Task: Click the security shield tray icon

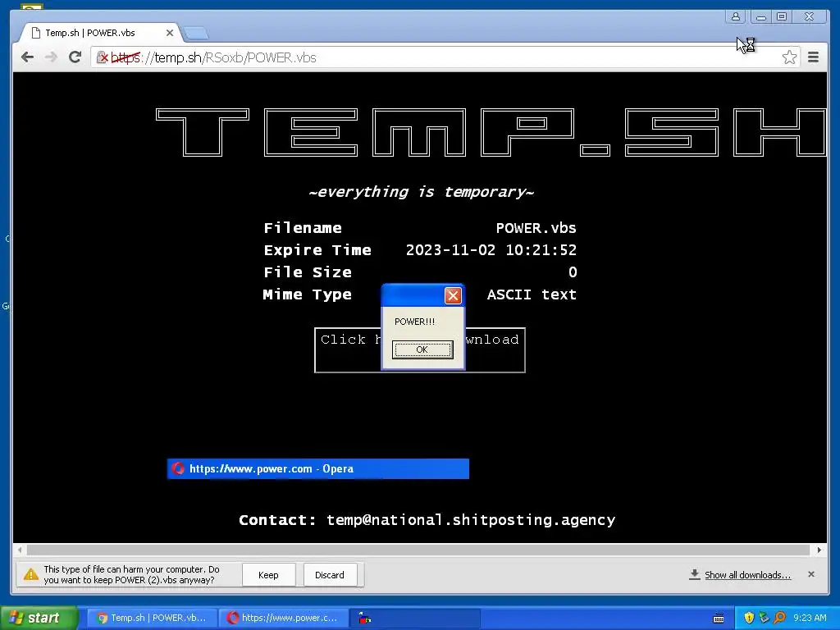Action: (x=749, y=618)
